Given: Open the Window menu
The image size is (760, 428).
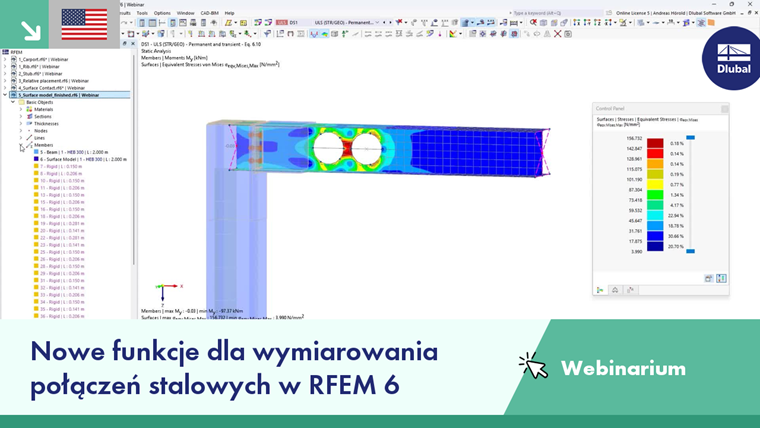Looking at the screenshot, I should [x=185, y=13].
